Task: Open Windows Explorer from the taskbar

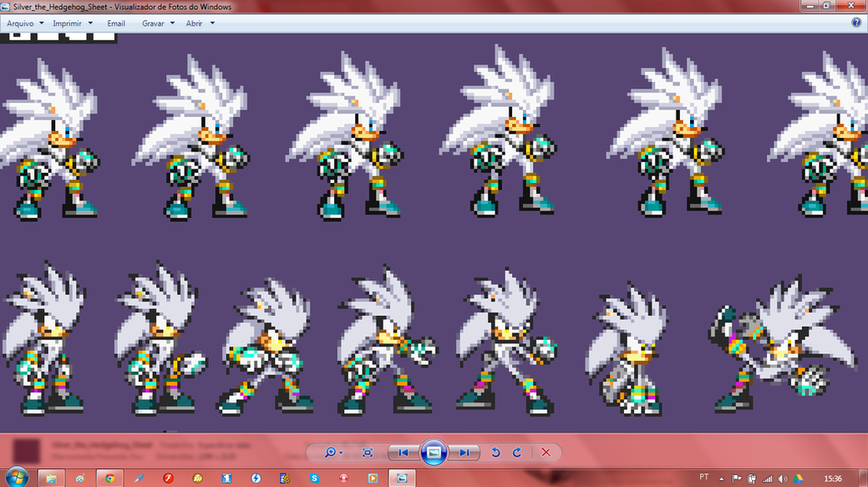Action: pyautogui.click(x=51, y=479)
